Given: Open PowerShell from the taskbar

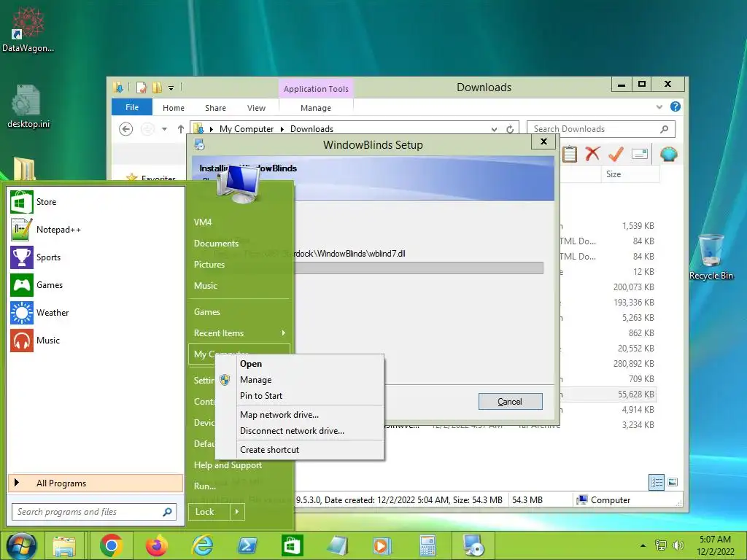Looking at the screenshot, I should coord(247,545).
